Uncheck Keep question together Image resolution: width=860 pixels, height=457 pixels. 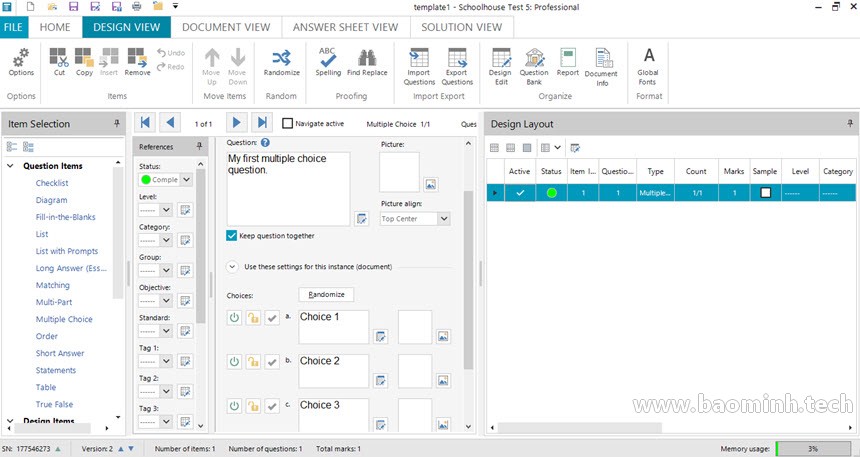[231, 236]
